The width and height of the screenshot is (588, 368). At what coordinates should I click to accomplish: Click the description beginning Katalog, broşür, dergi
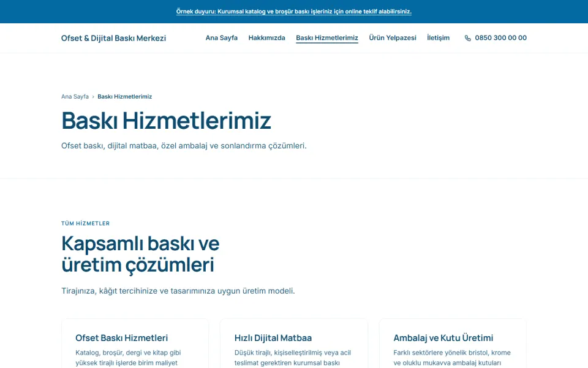click(x=128, y=358)
